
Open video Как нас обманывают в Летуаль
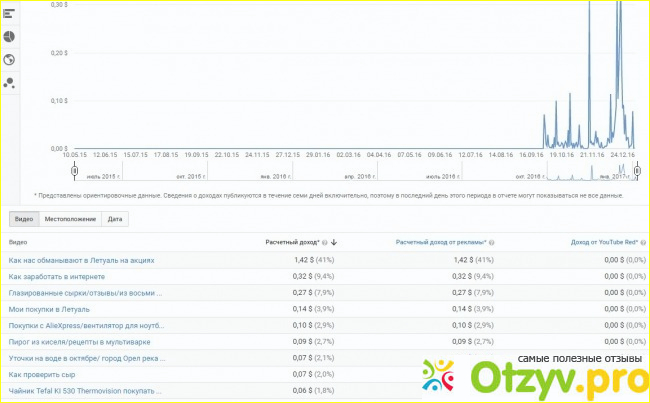(x=81, y=260)
